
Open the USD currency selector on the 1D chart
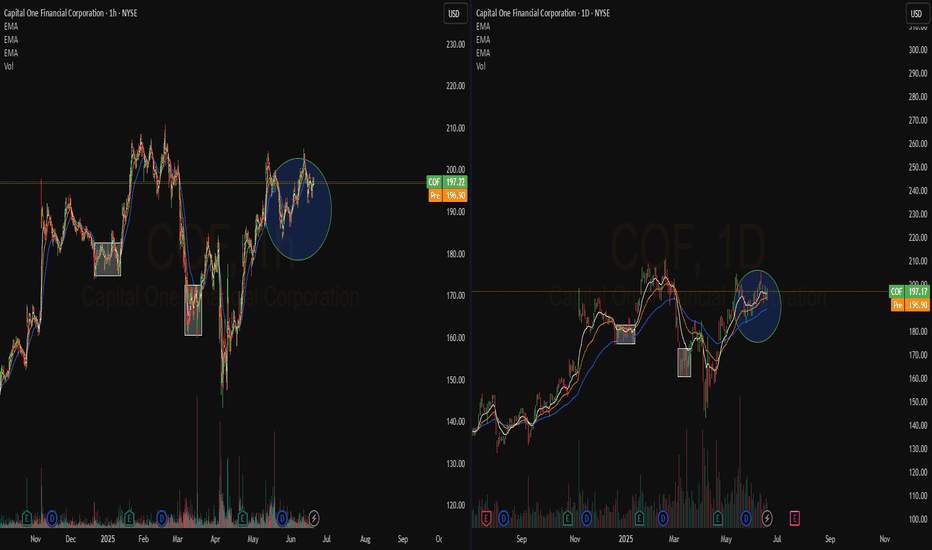917,14
